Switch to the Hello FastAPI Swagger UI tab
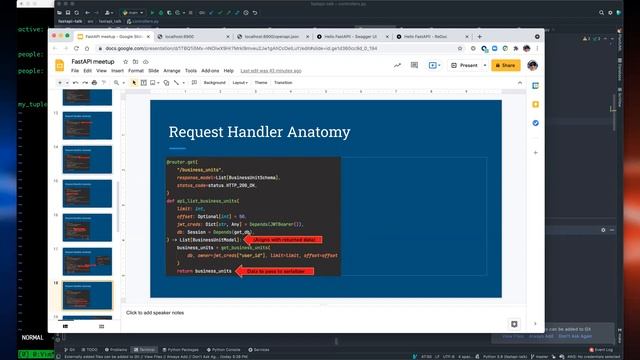The height and width of the screenshot is (360, 640). tap(352, 37)
